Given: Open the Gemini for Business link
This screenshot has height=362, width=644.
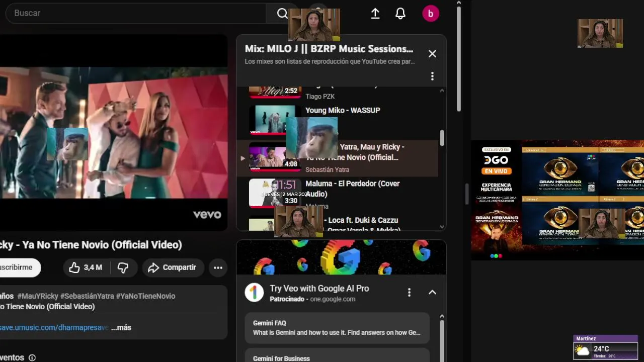Looking at the screenshot, I should (337, 355).
